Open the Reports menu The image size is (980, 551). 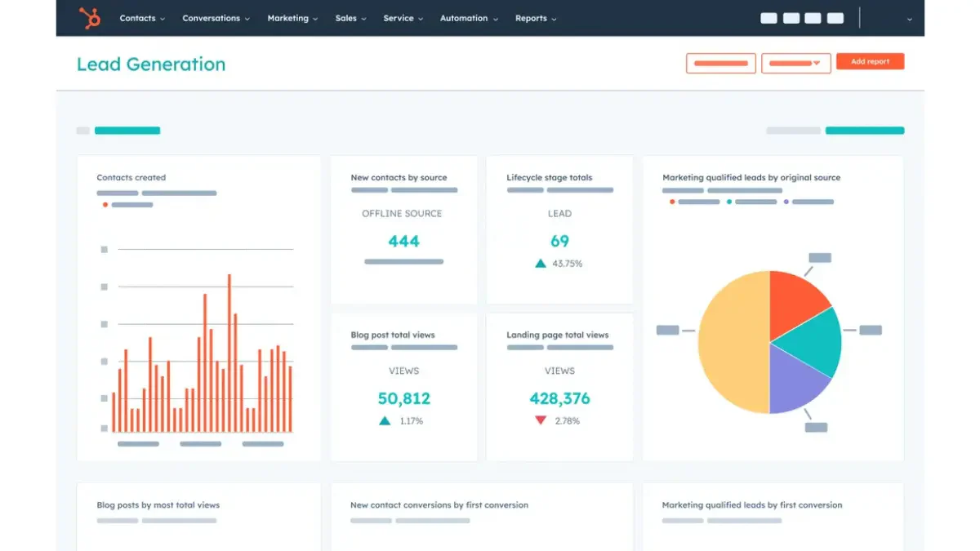tap(536, 18)
